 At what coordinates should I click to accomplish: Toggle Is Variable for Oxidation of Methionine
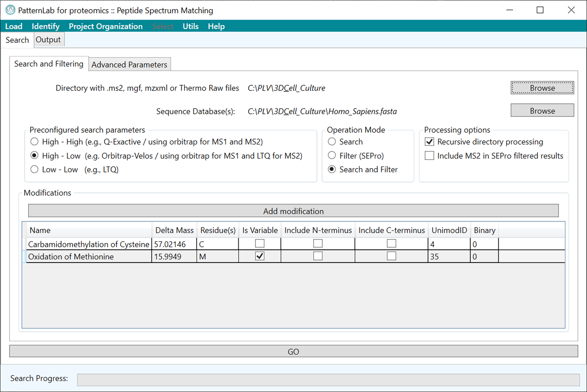click(260, 256)
